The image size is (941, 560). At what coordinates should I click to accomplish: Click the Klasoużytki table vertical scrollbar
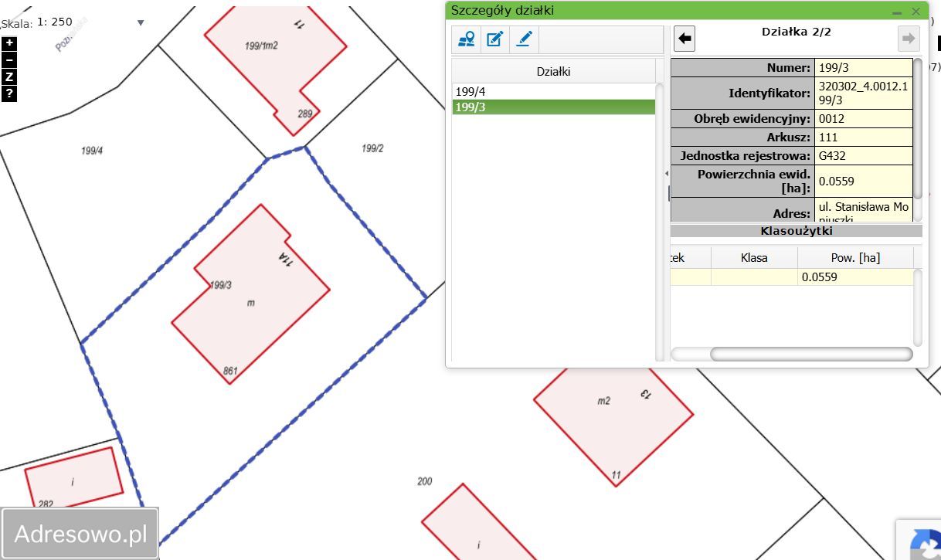[918, 307]
